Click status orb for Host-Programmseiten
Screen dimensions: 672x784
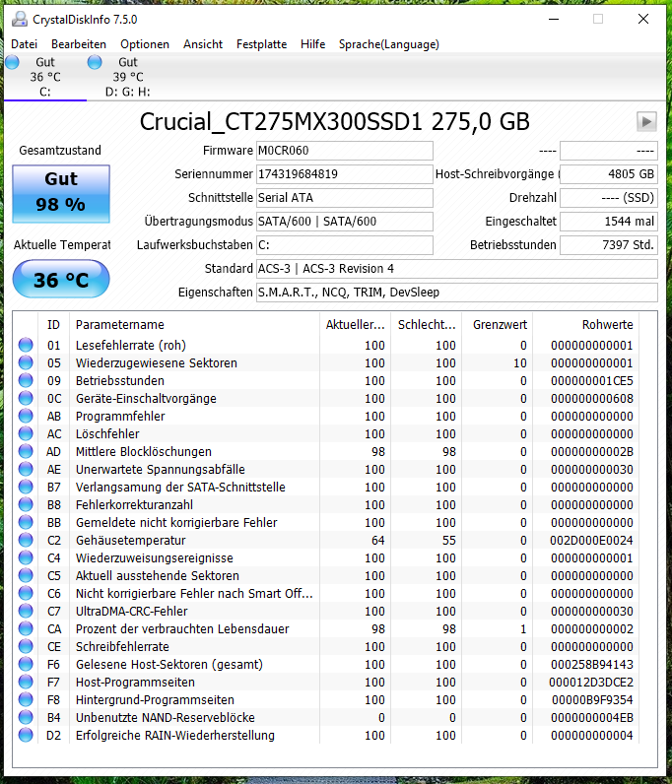tap(26, 682)
